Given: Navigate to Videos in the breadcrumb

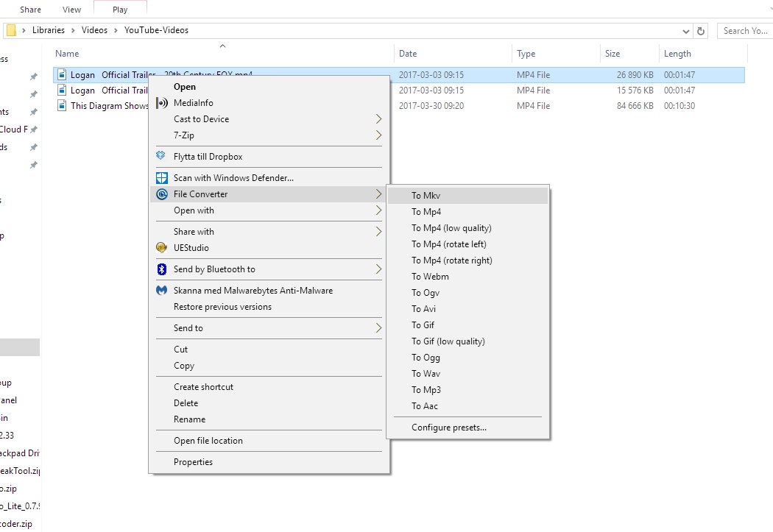Looking at the screenshot, I should [x=94, y=30].
